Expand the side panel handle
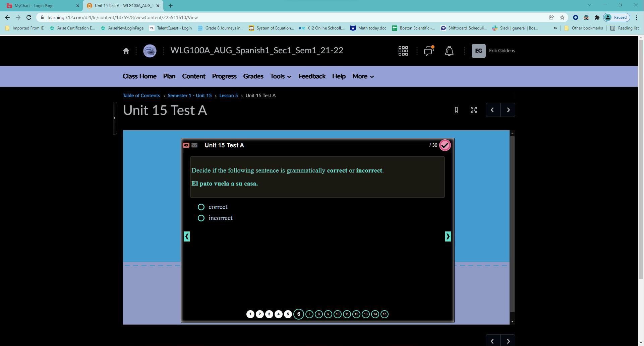This screenshot has height=346, width=644. point(114,118)
